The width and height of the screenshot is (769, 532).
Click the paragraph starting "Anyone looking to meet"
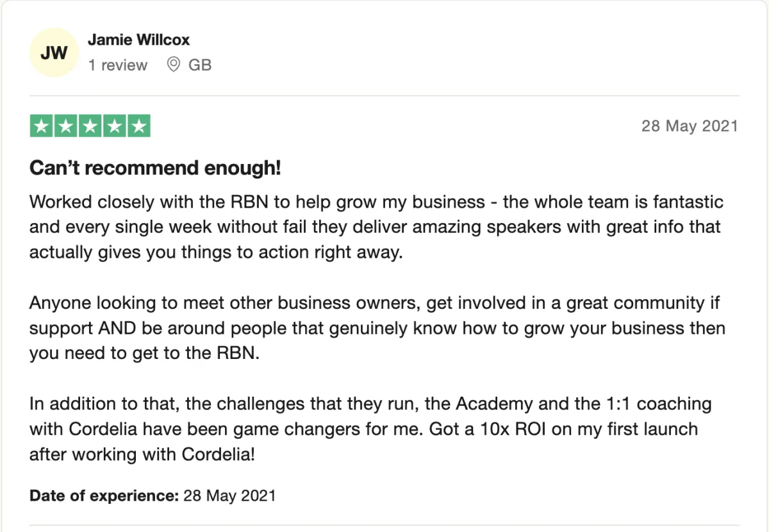tap(377, 328)
